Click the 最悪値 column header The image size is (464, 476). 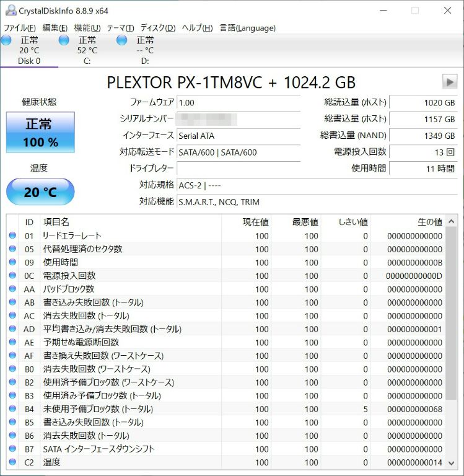(x=296, y=222)
